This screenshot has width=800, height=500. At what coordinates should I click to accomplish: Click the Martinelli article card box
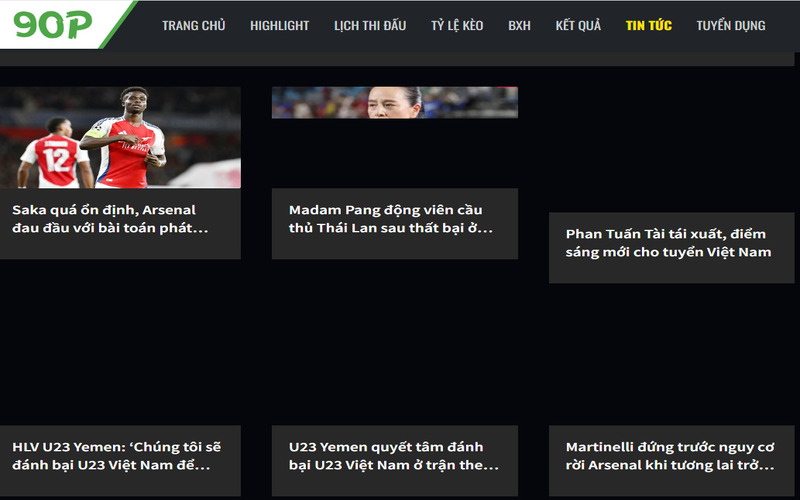point(671,461)
